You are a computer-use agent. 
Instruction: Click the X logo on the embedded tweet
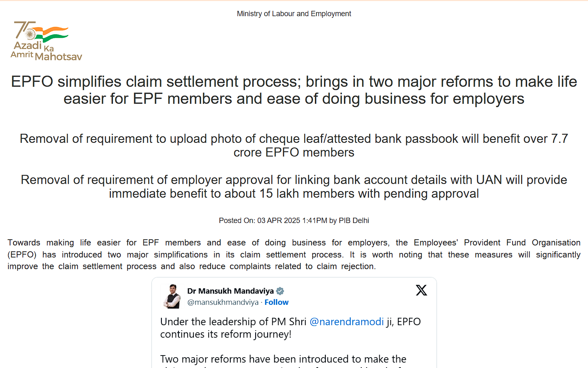point(421,290)
